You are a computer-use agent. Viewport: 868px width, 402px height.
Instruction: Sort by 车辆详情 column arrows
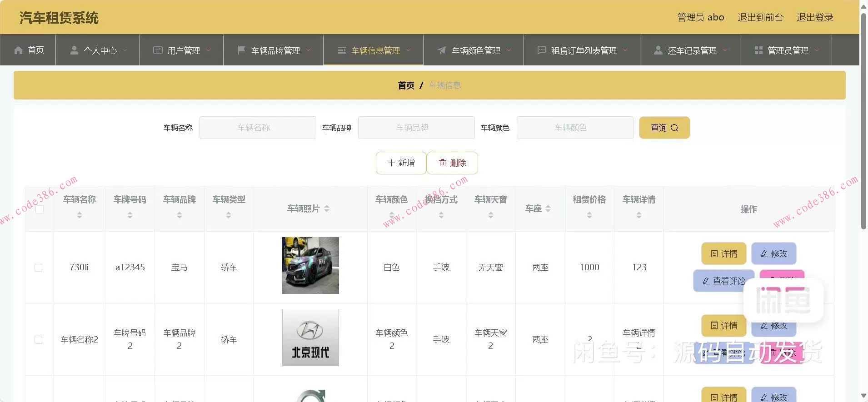(639, 215)
